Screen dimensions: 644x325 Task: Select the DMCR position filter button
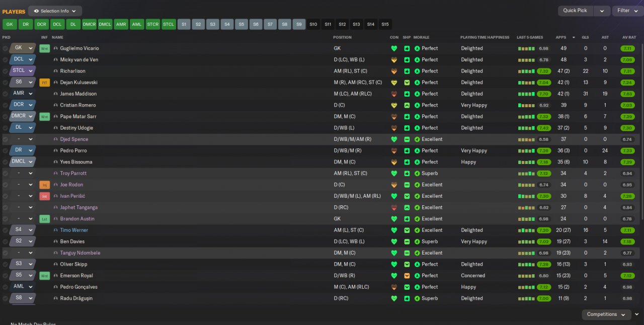tap(89, 24)
